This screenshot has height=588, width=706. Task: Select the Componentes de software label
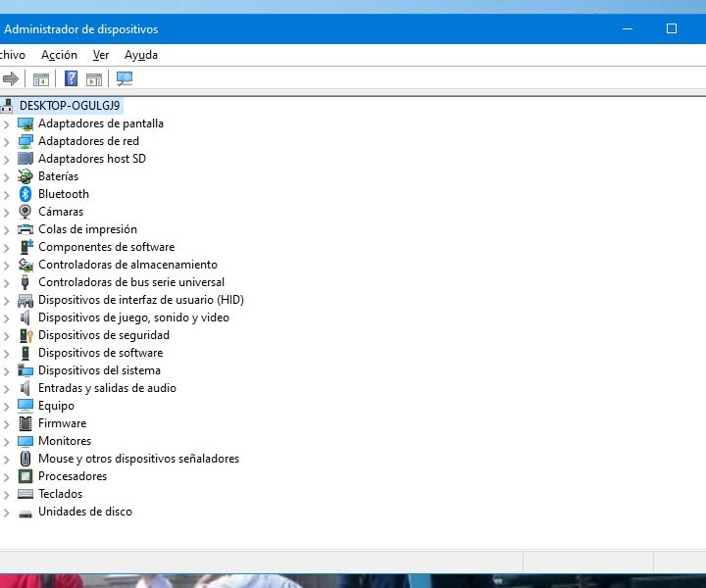coord(106,247)
